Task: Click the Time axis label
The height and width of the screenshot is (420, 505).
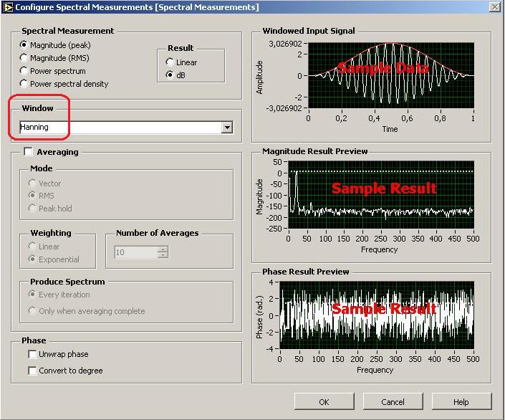Action: [390, 129]
